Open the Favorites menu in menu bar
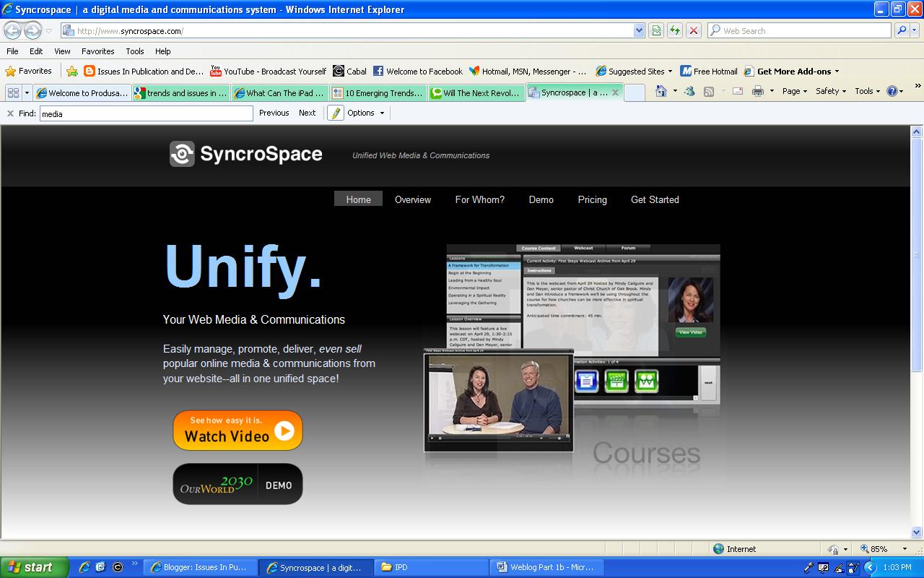Viewport: 924px width, 578px height. click(x=98, y=51)
